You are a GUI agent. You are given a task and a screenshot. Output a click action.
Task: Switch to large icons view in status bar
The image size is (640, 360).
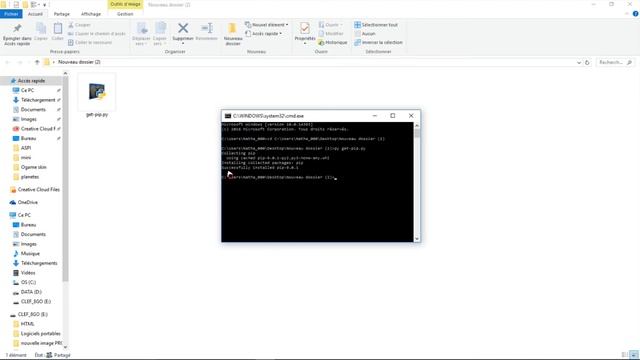click(x=633, y=355)
